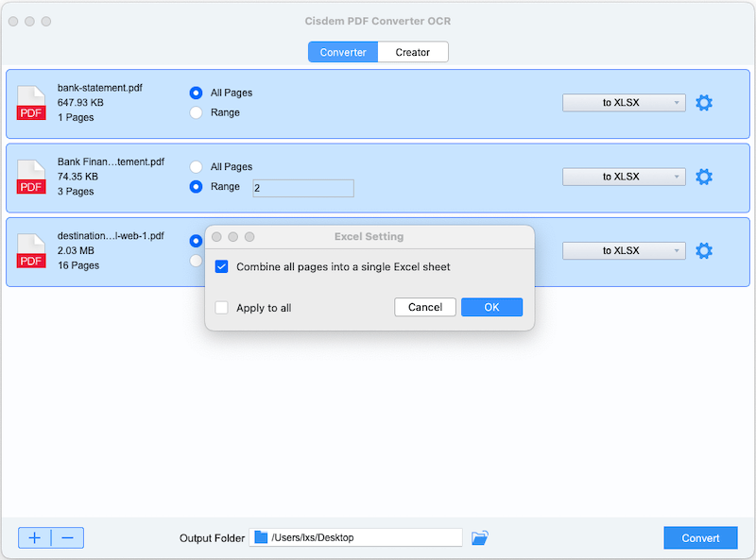Viewport: 756px width, 560px height.
Task: Select All Pages for bank-statement.pdf
Action: click(x=196, y=93)
